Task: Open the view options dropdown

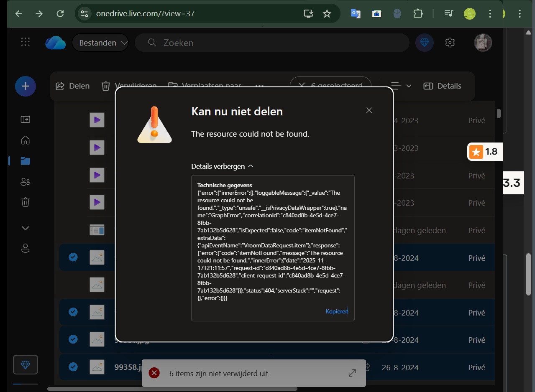Action: (x=401, y=86)
